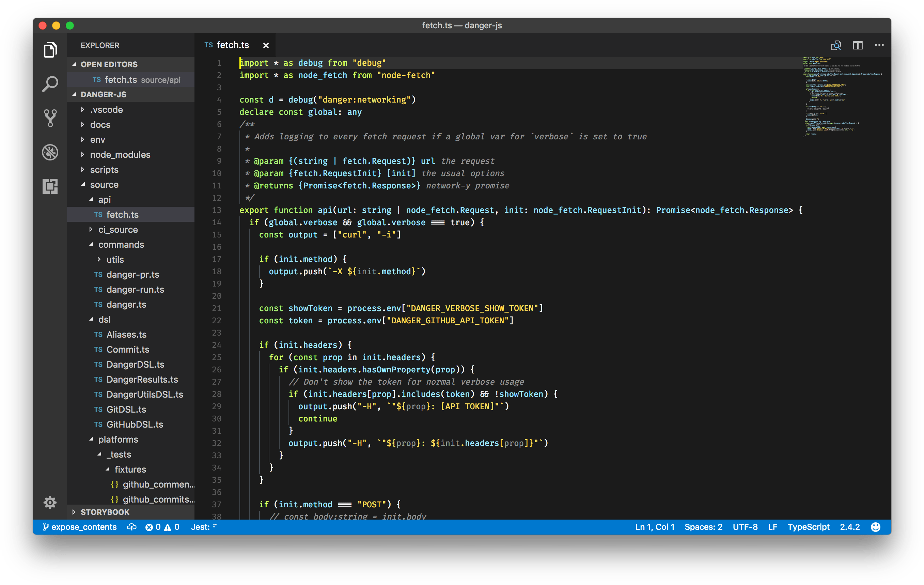Open danger-run.ts file
Image resolution: width=924 pixels, height=585 pixels.
click(x=131, y=289)
